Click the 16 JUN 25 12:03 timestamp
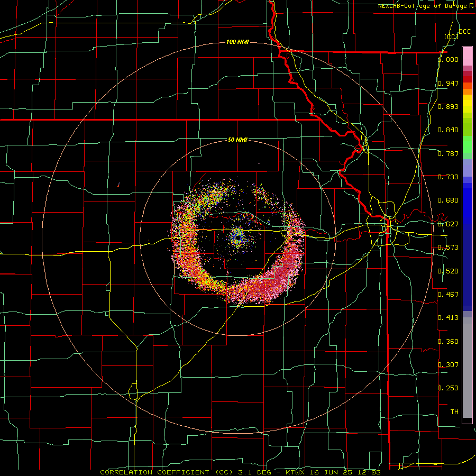 click(x=345, y=472)
